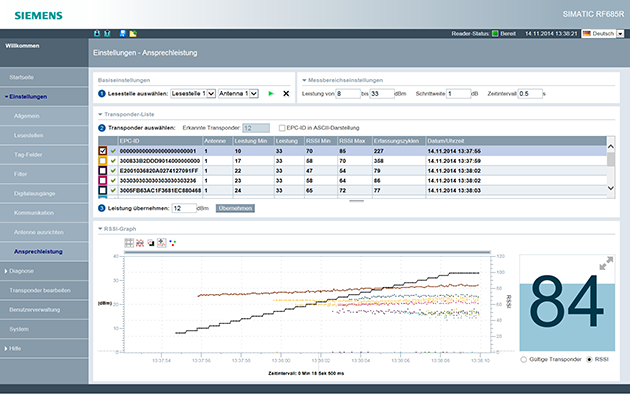Select the Gültige Transponder radio button
630x394 pixels.
(x=524, y=359)
